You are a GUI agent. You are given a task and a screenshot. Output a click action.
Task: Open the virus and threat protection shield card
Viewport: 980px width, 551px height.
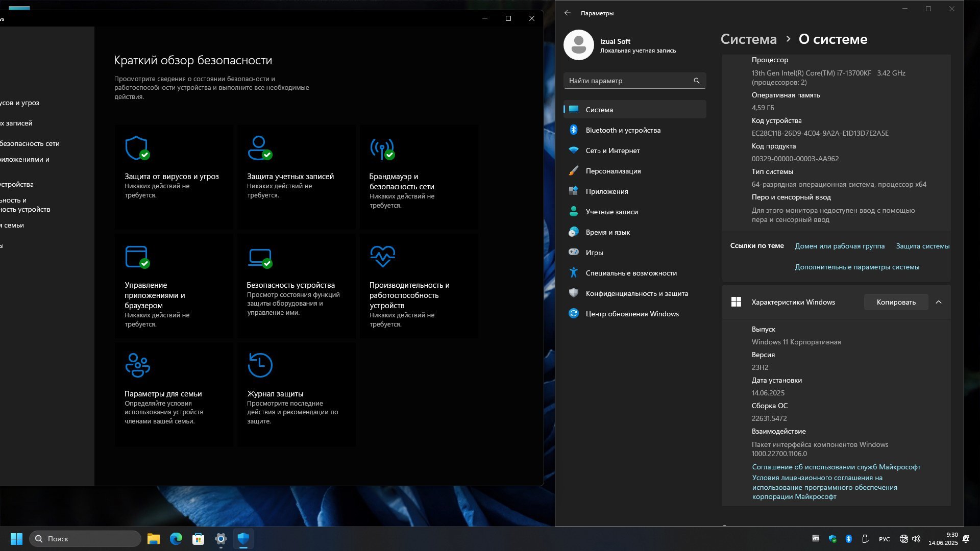coord(174,178)
